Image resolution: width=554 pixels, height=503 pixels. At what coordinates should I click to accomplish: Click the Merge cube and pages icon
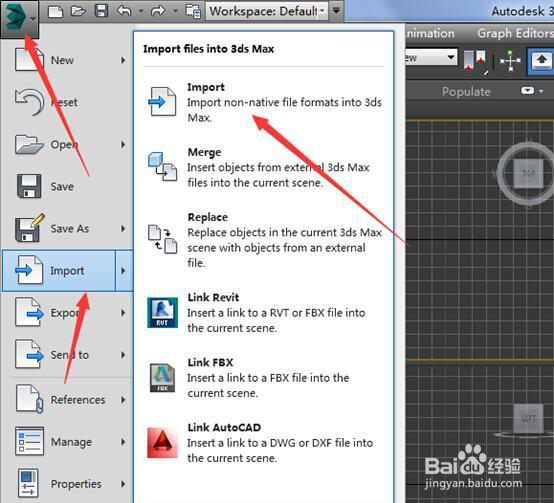(x=163, y=166)
